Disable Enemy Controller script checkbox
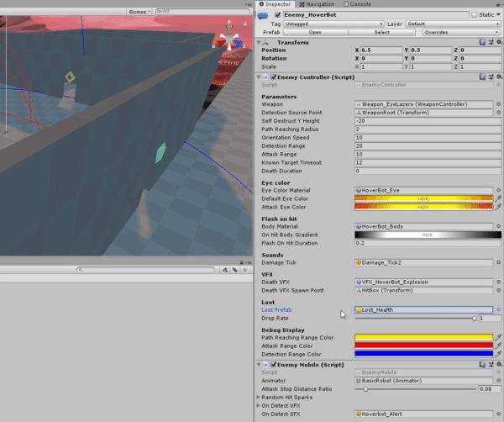 tap(274, 76)
